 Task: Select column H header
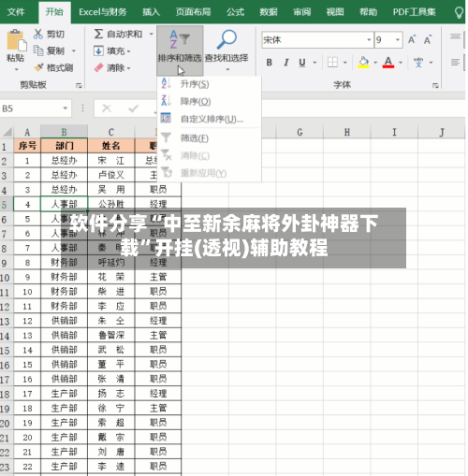[347, 132]
